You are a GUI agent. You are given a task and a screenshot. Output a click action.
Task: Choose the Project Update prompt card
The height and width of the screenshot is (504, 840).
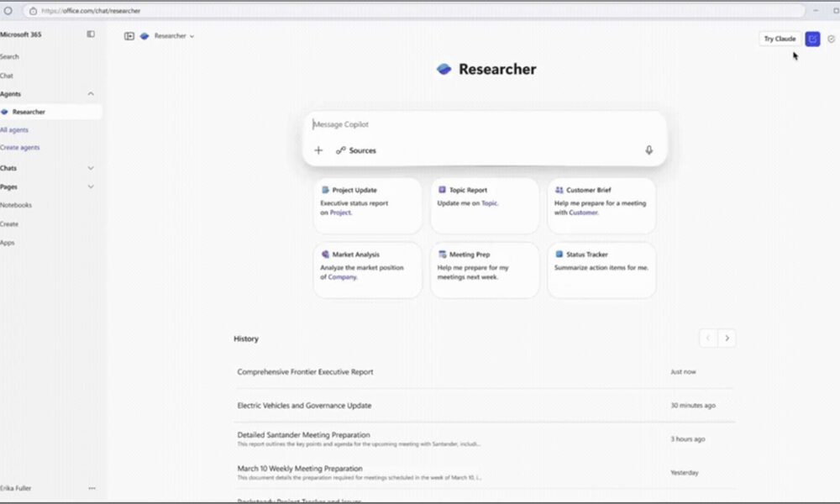click(368, 206)
